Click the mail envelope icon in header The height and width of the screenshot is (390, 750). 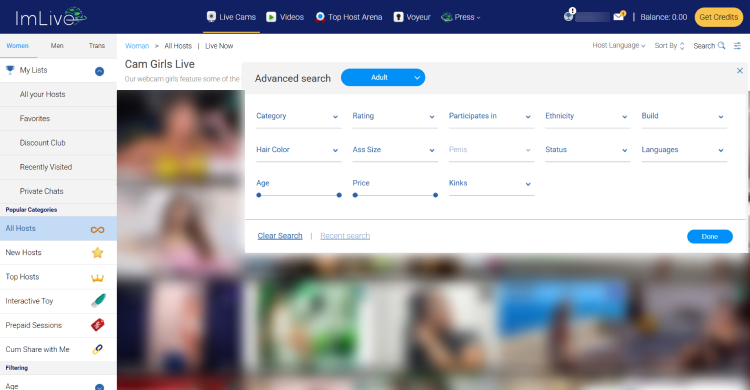619,16
